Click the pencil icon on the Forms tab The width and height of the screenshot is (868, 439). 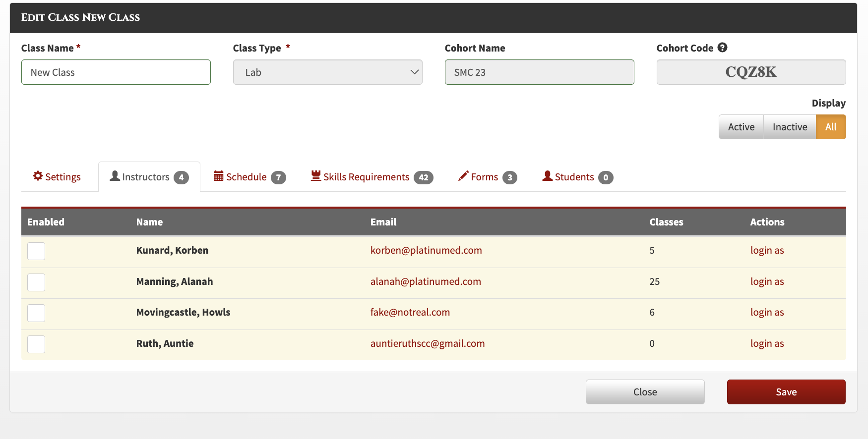(463, 176)
